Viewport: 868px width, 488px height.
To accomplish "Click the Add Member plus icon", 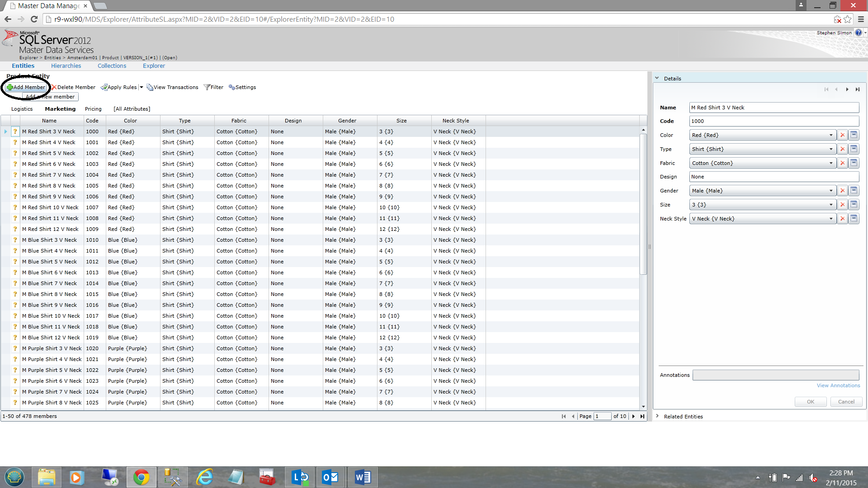I will click(x=10, y=87).
